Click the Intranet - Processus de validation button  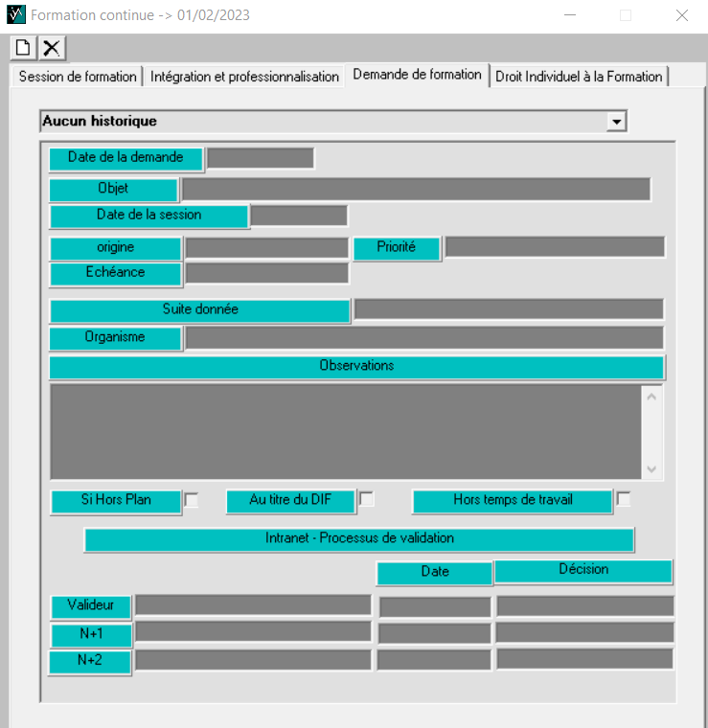pos(359,539)
